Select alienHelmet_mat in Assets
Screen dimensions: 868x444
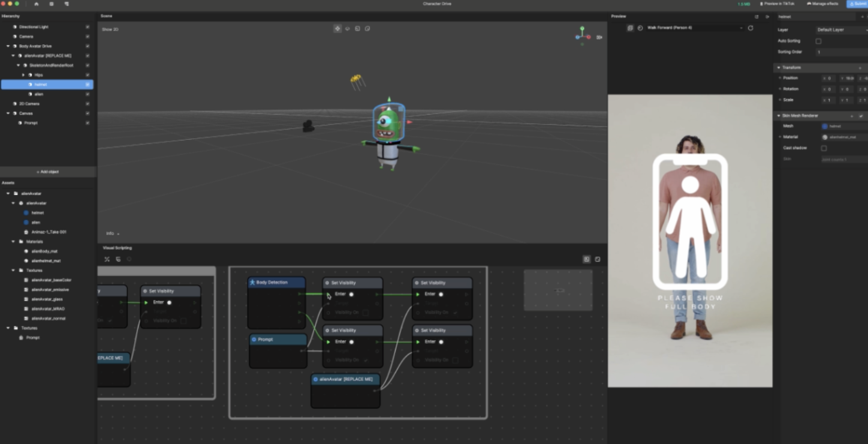click(x=46, y=261)
